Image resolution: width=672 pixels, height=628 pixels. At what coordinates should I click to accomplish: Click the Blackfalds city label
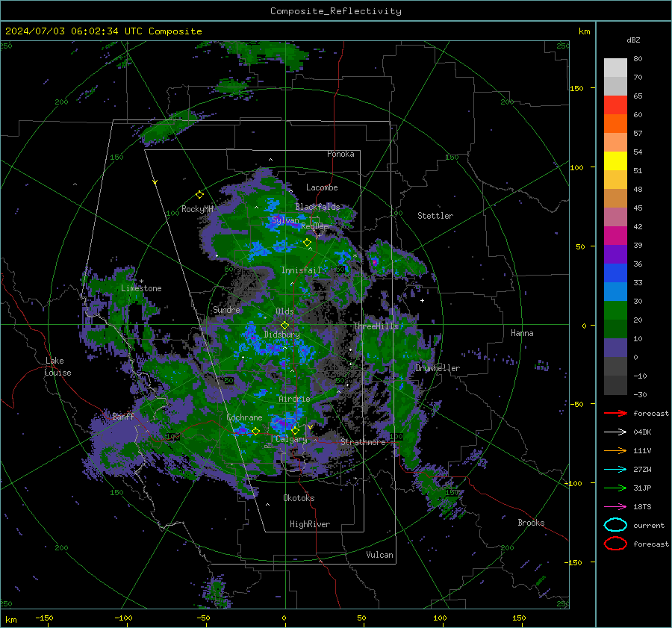[317, 207]
